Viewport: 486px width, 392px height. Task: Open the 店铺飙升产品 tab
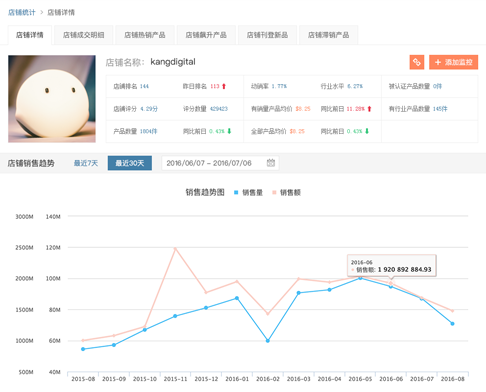pos(206,35)
